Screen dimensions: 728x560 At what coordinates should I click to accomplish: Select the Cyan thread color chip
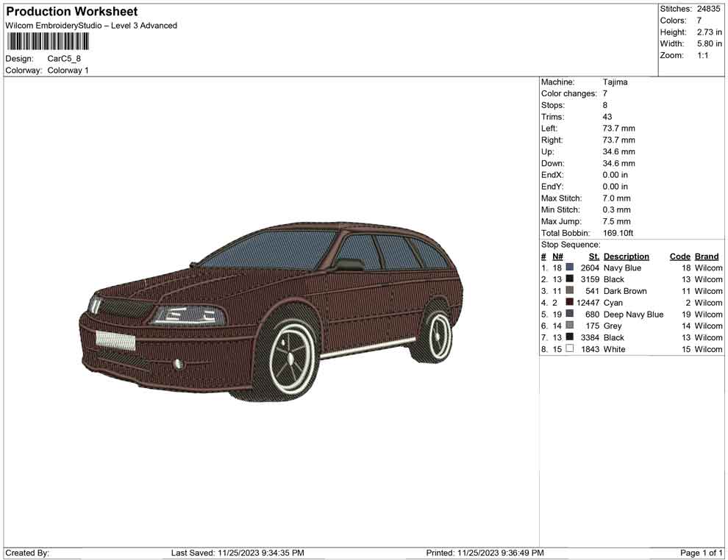[568, 302]
